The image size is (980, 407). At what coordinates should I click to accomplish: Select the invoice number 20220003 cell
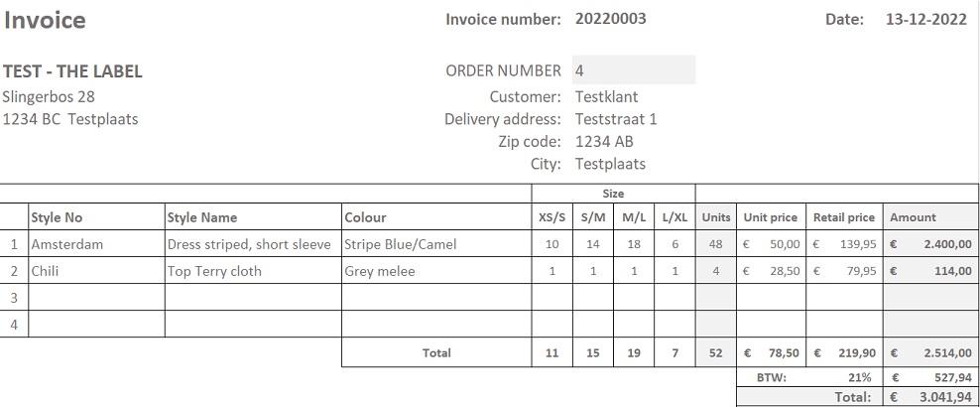click(x=611, y=19)
